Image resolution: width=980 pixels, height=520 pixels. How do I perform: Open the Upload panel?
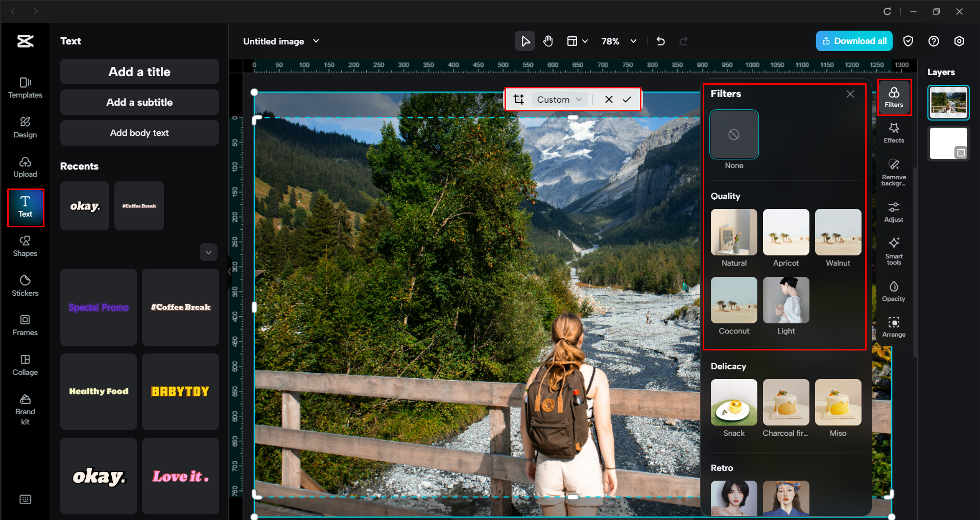pos(25,167)
